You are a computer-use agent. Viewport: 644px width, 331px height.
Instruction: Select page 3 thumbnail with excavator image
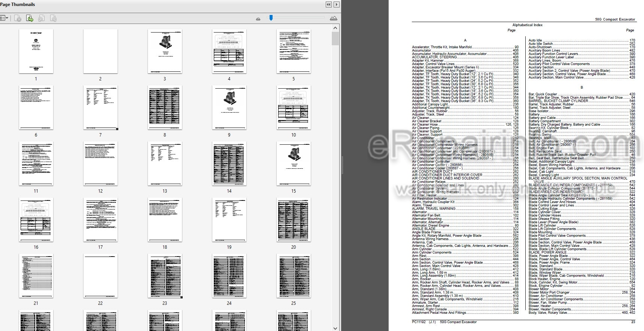point(165,51)
